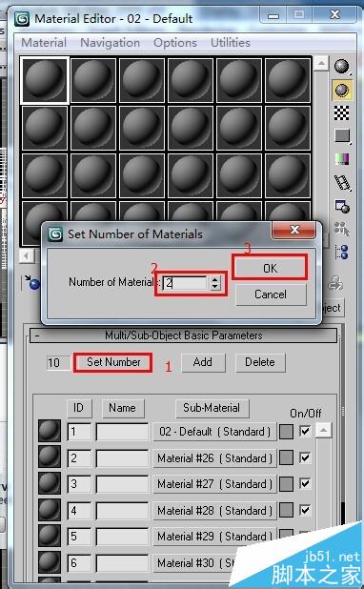Viewport: 364px width, 589px height.
Task: Select the first material sample slot
Action: [45, 80]
